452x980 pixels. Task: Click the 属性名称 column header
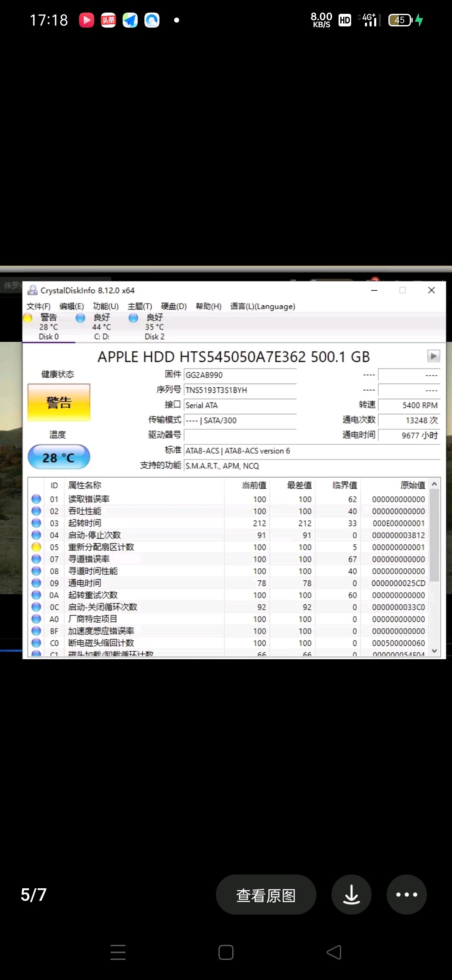[144, 485]
